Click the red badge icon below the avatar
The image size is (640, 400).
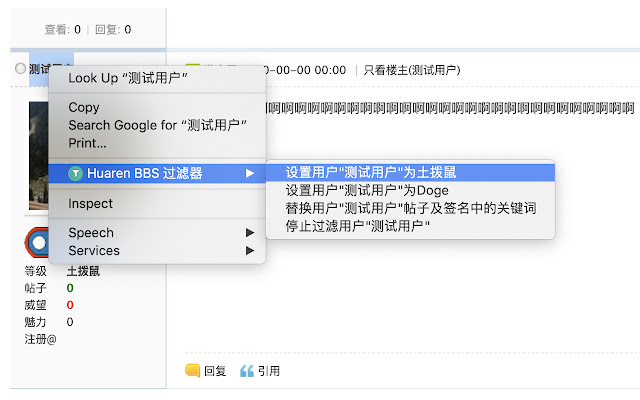(37, 243)
